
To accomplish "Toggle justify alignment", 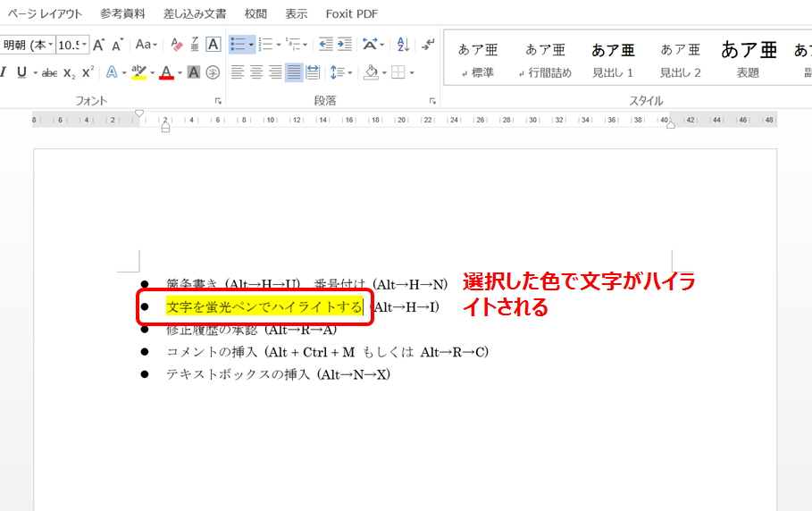I will click(x=294, y=72).
